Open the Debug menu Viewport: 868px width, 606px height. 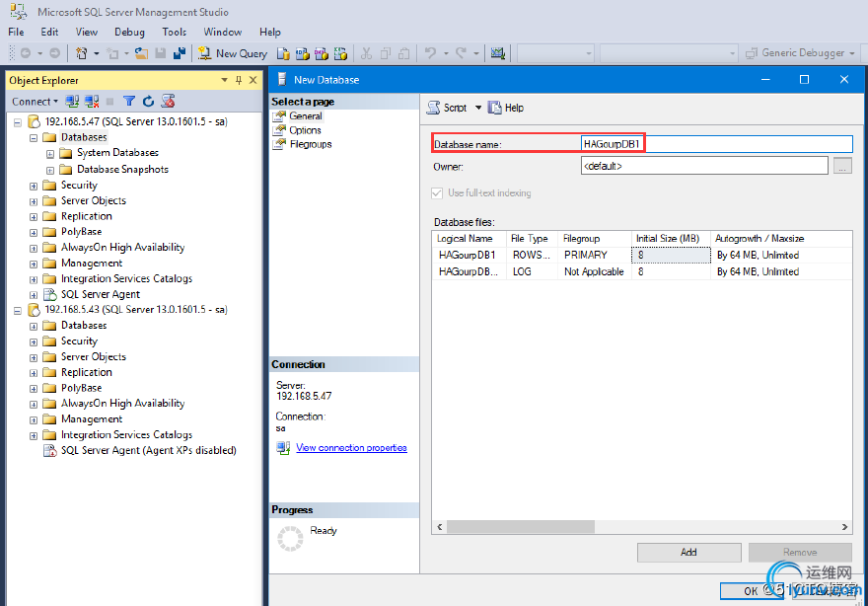(x=129, y=33)
